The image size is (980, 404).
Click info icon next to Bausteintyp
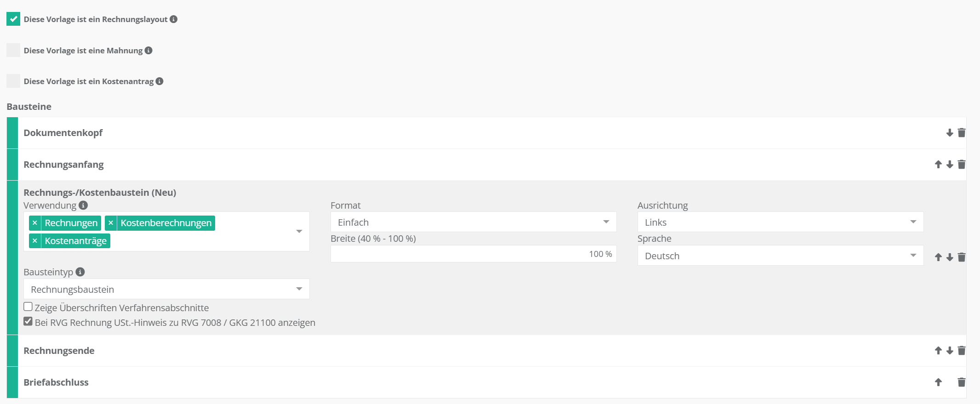(x=80, y=272)
